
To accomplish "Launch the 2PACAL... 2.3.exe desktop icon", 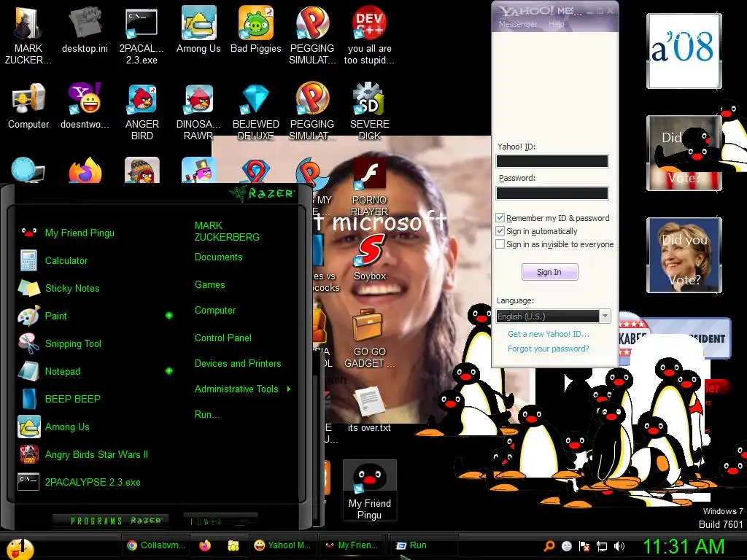I will [x=142, y=35].
